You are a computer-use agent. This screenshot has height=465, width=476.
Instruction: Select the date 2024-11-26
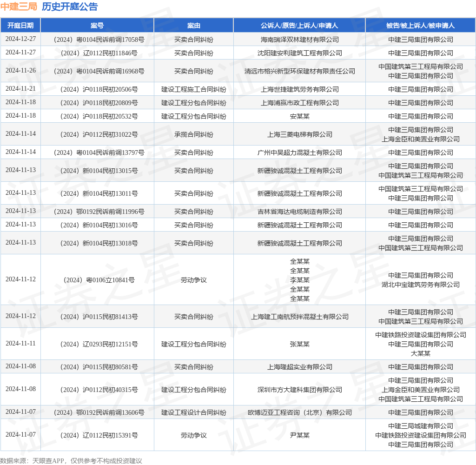click(x=20, y=71)
